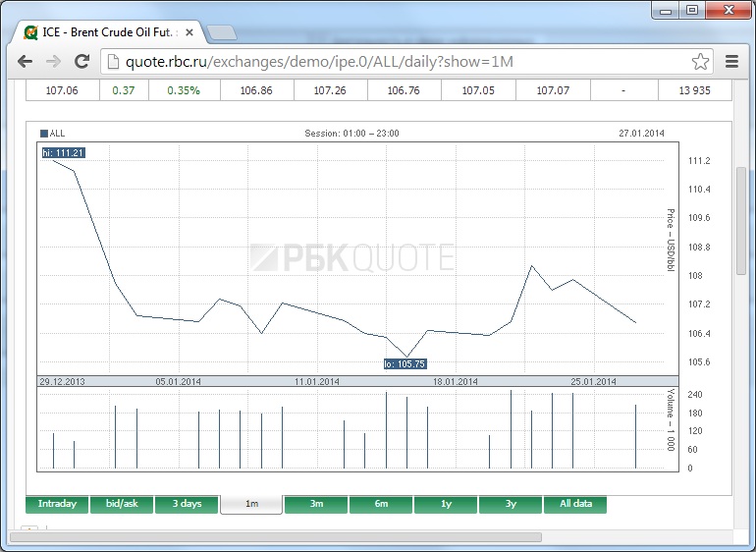Click the 0.37 change value cell

point(124,90)
